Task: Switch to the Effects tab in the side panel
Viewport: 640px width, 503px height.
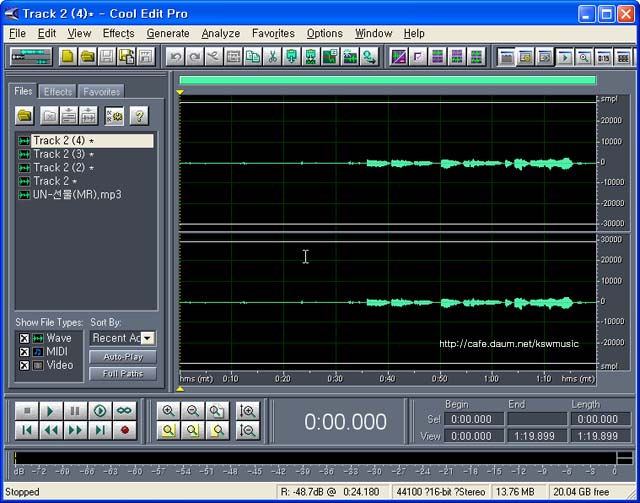Action: (58, 91)
